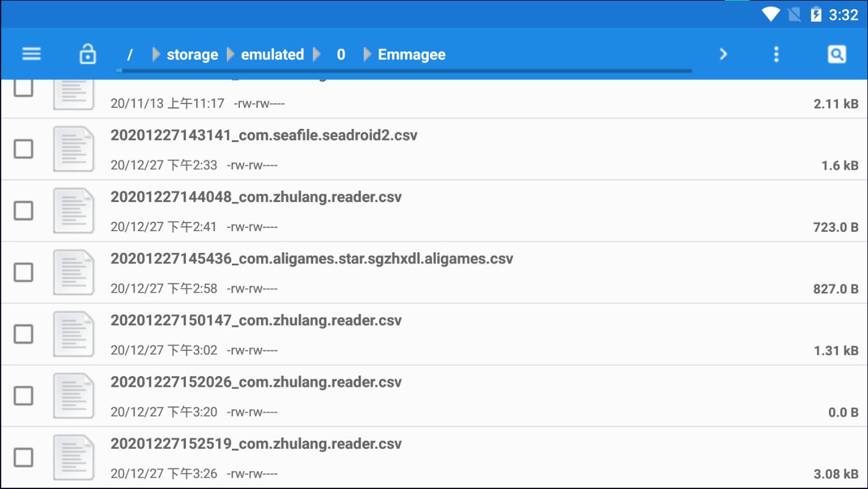The image size is (868, 489).
Task: Click date 20/12/27 下午2:41
Action: click(x=164, y=227)
